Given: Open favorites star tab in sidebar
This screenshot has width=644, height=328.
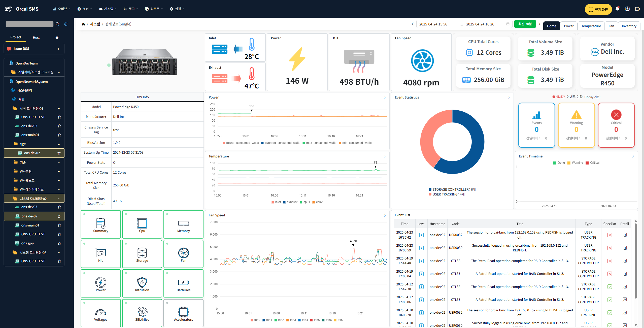Looking at the screenshot, I should click(57, 38).
